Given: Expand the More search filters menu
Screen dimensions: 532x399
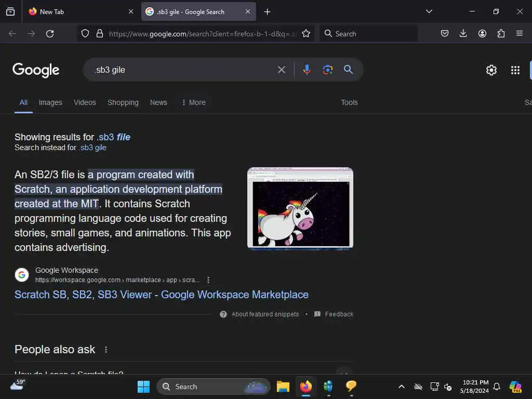Looking at the screenshot, I should point(194,102).
